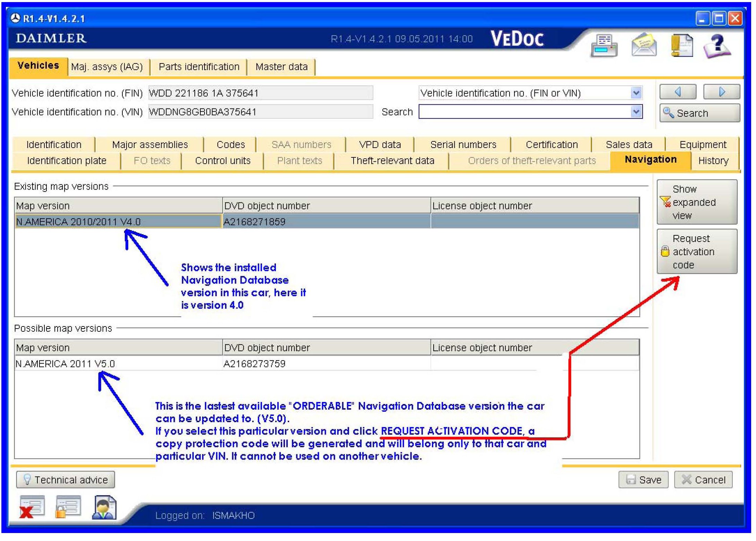This screenshot has height=541, width=756.
Task: Open help question mark book icon
Action: pyautogui.click(x=718, y=45)
